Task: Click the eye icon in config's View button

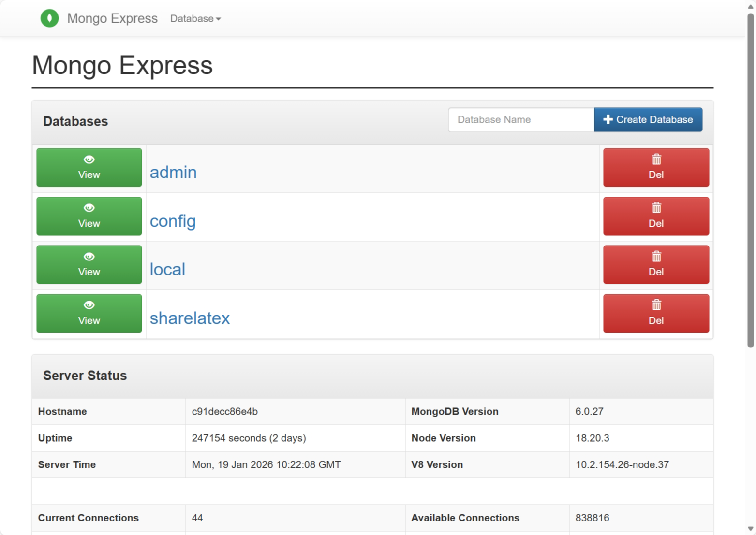Action: pyautogui.click(x=89, y=208)
